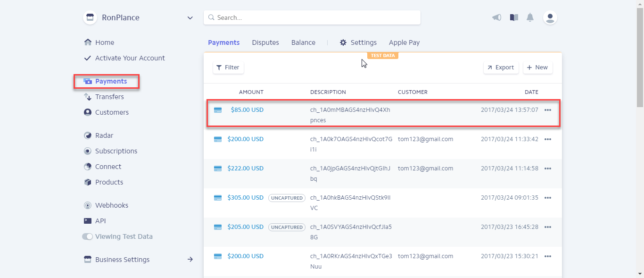Click the Webhooks icon in sidebar

[88, 205]
